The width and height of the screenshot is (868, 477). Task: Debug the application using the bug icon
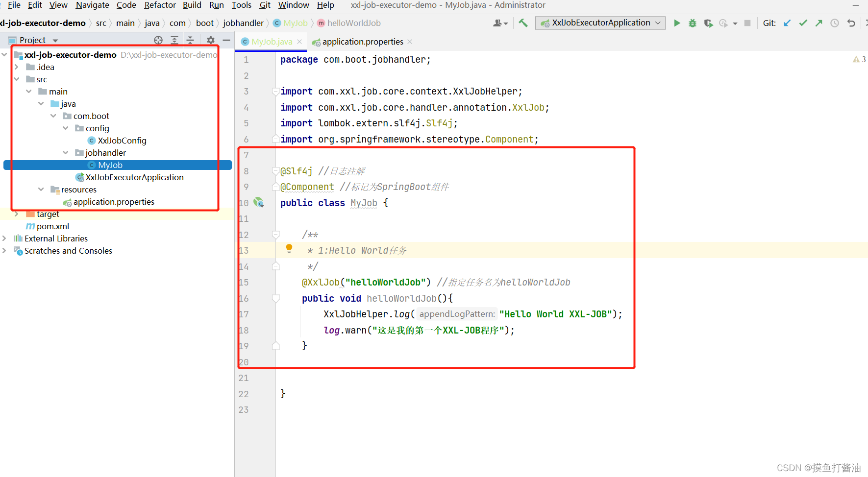tap(693, 23)
